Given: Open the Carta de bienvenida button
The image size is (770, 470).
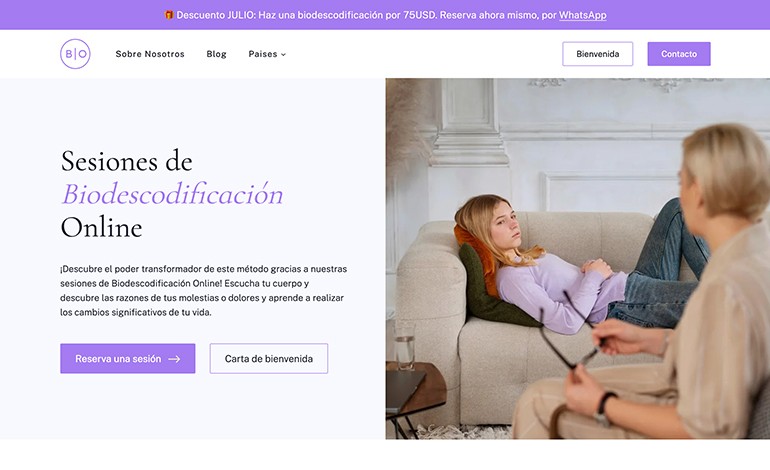Looking at the screenshot, I should tap(269, 359).
